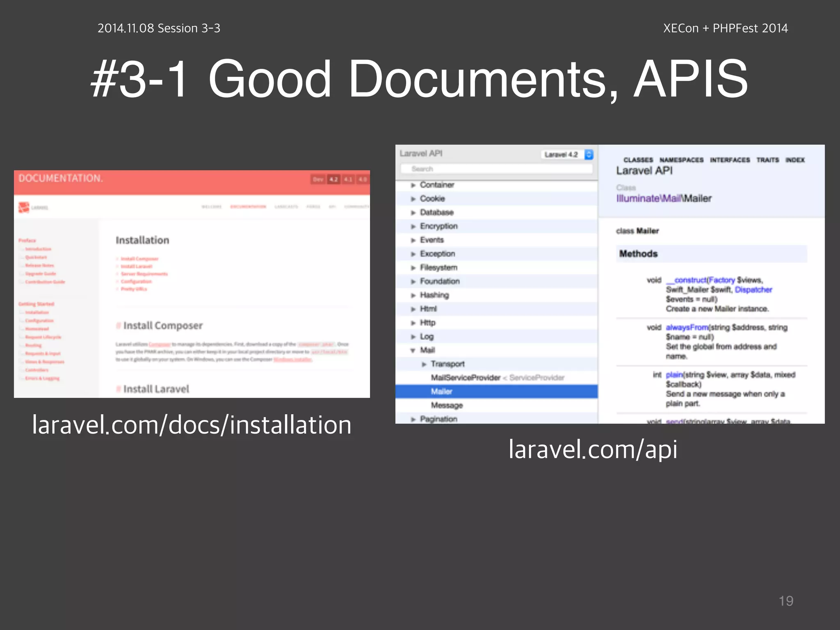
Task: Click the Database tree label
Action: (437, 212)
